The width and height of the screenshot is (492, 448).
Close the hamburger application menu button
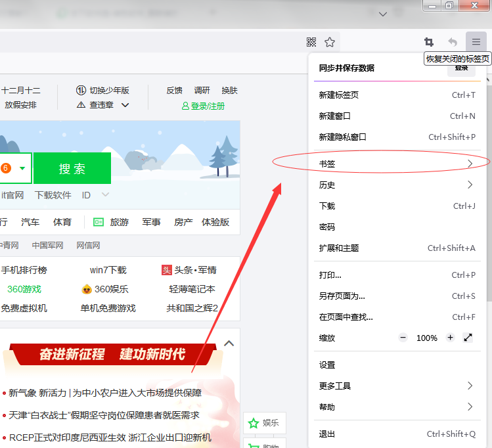[x=476, y=42]
